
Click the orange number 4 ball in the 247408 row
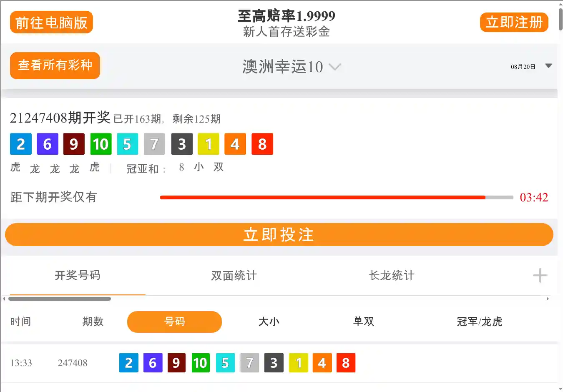tap(322, 363)
